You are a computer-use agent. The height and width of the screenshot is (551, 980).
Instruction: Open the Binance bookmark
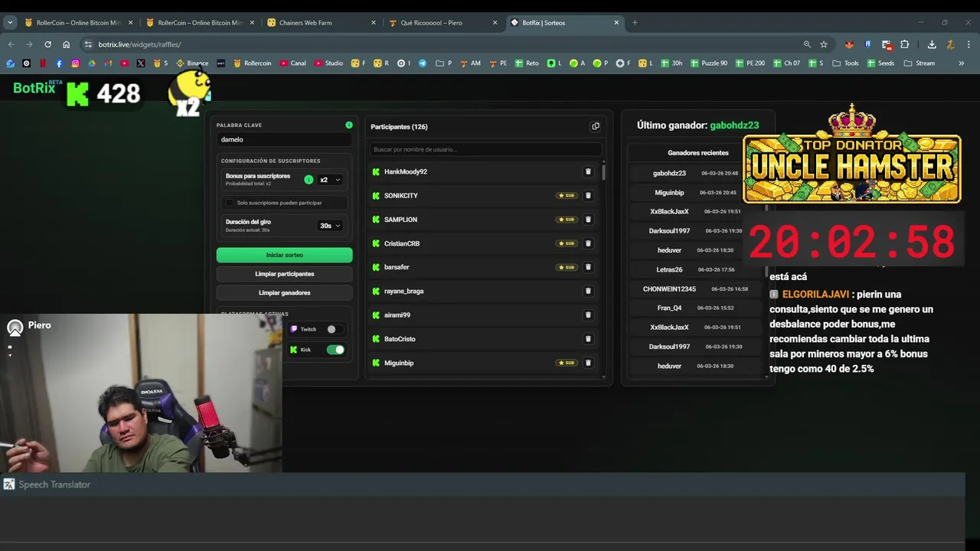click(192, 64)
